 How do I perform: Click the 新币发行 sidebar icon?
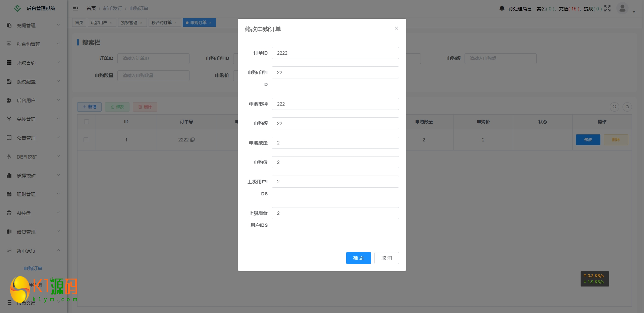[x=9, y=250]
